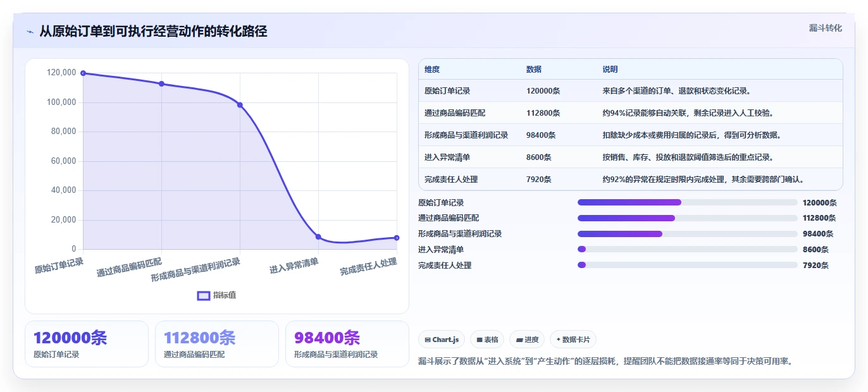
Task: Click the lightning icon beside the page title
Action: (x=30, y=32)
